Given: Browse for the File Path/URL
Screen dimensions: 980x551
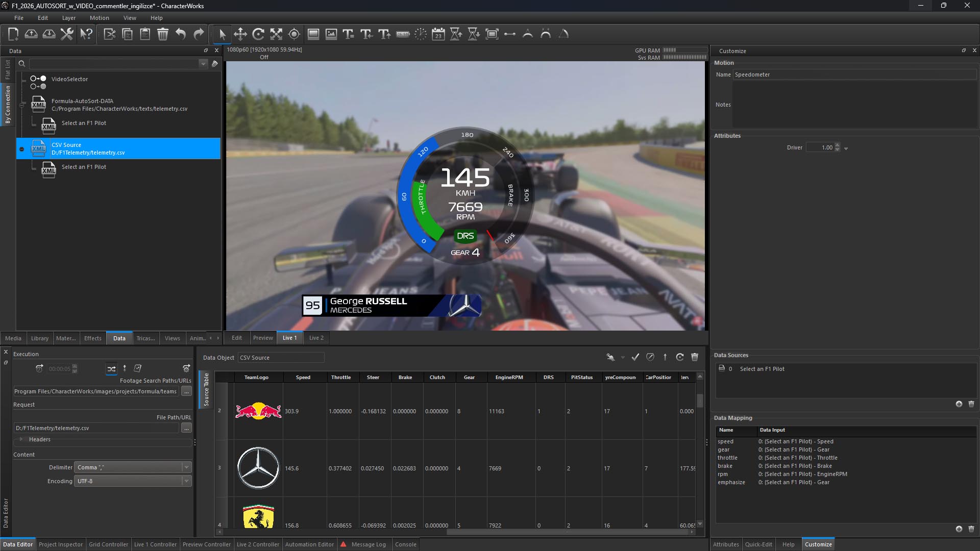Looking at the screenshot, I should 186,428.
